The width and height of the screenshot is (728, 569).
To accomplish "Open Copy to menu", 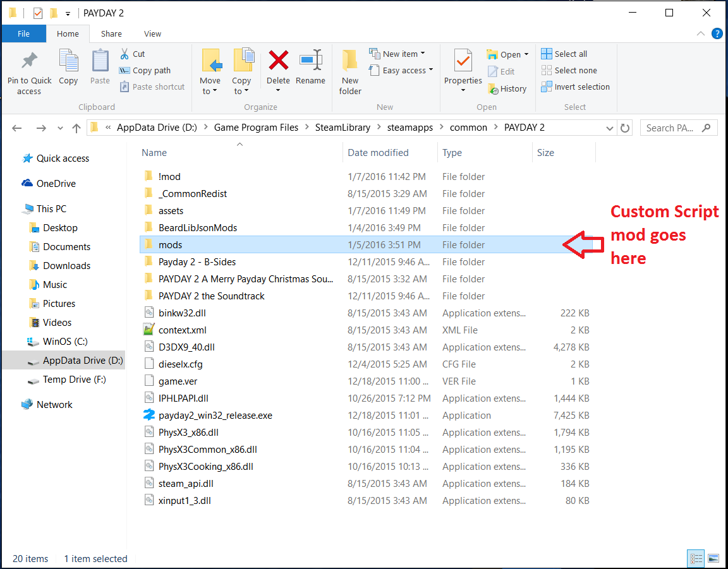I will pyautogui.click(x=241, y=72).
